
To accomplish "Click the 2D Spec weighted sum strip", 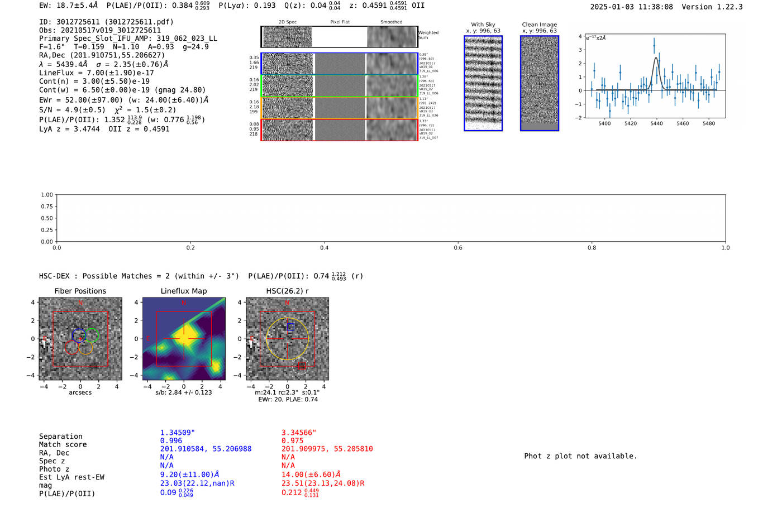I will point(287,37).
